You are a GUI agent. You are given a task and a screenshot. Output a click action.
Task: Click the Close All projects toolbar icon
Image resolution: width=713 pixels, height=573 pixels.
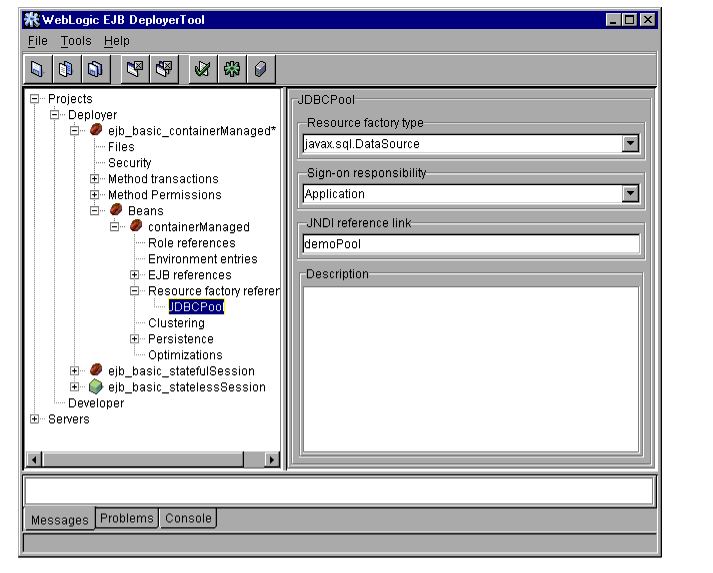click(164, 69)
